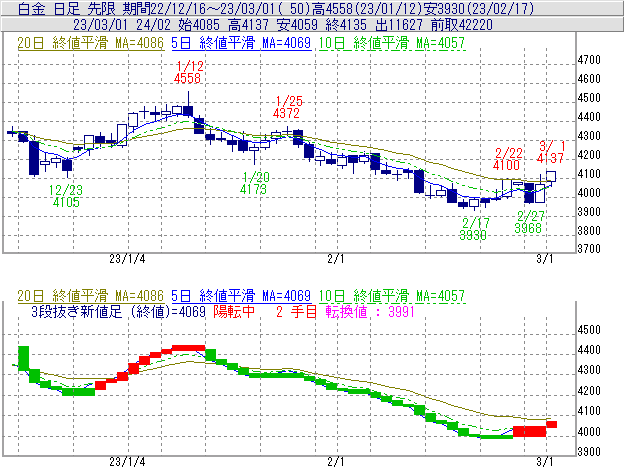The width and height of the screenshot is (624, 475).
Task: Click the 始4085 opening price value
Action: pos(199,25)
